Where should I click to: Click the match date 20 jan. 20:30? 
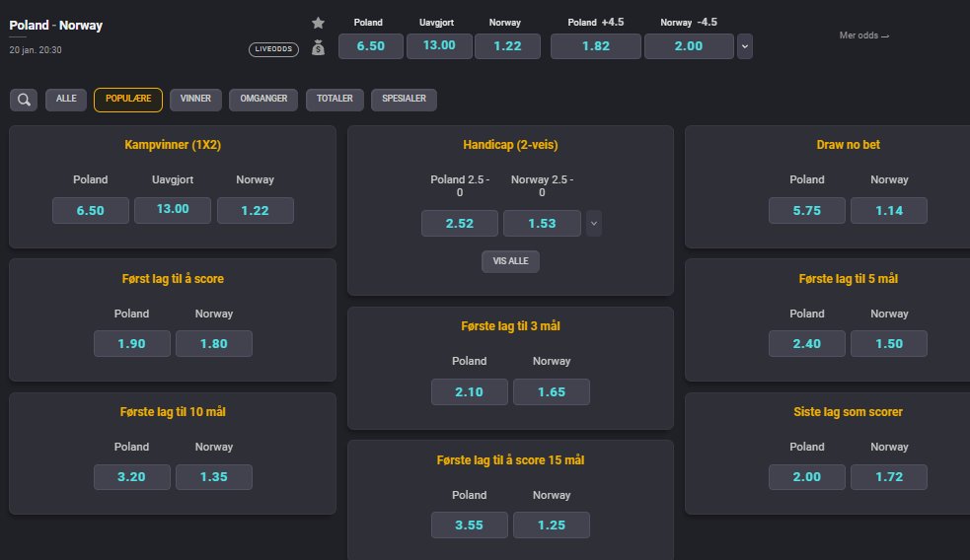pos(36,50)
